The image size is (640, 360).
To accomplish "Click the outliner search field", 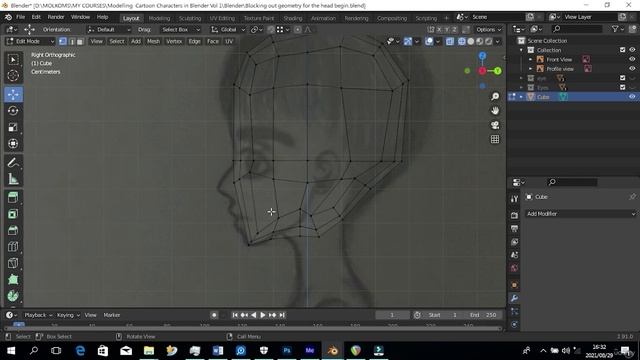I will [577, 29].
